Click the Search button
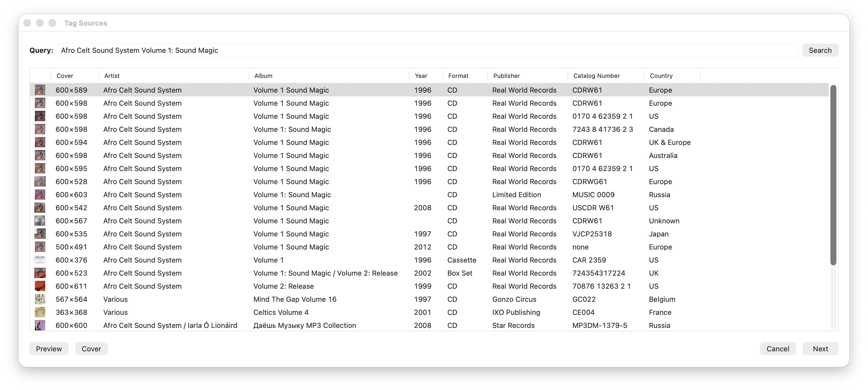Screen dimensions: 868x390 tap(820, 50)
